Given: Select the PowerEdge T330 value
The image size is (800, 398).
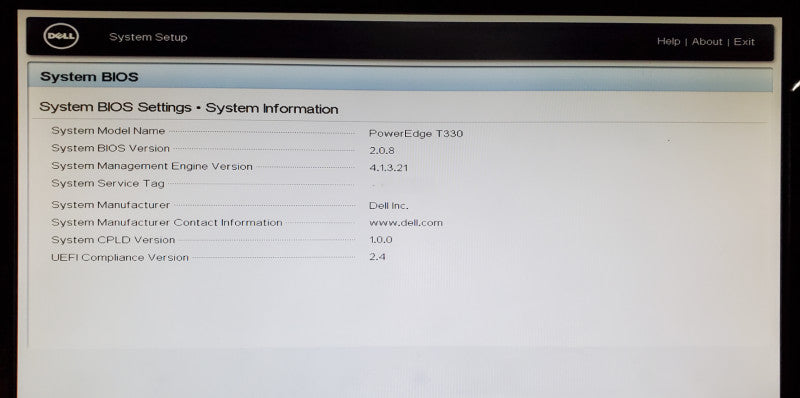Looking at the screenshot, I should [x=416, y=134].
